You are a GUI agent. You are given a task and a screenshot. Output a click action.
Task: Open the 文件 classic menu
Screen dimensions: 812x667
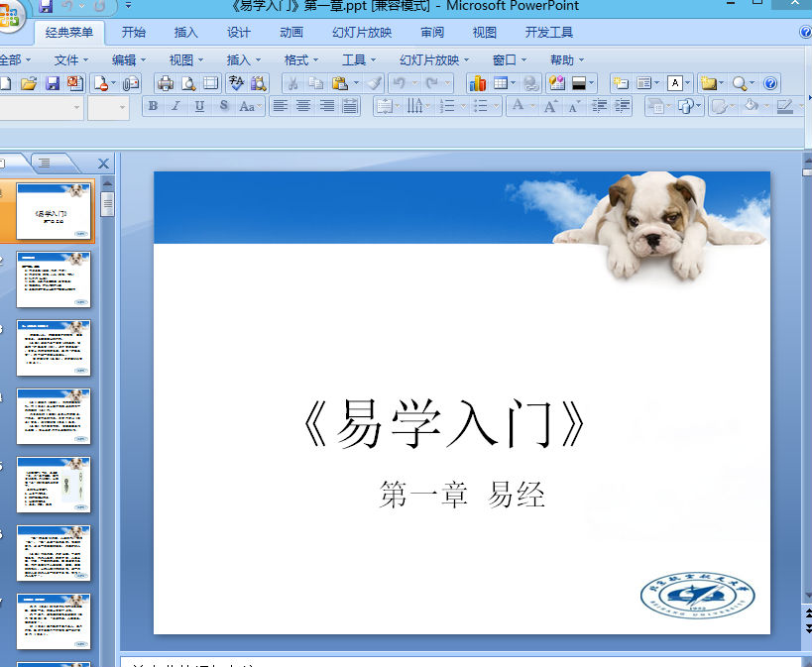[71, 60]
